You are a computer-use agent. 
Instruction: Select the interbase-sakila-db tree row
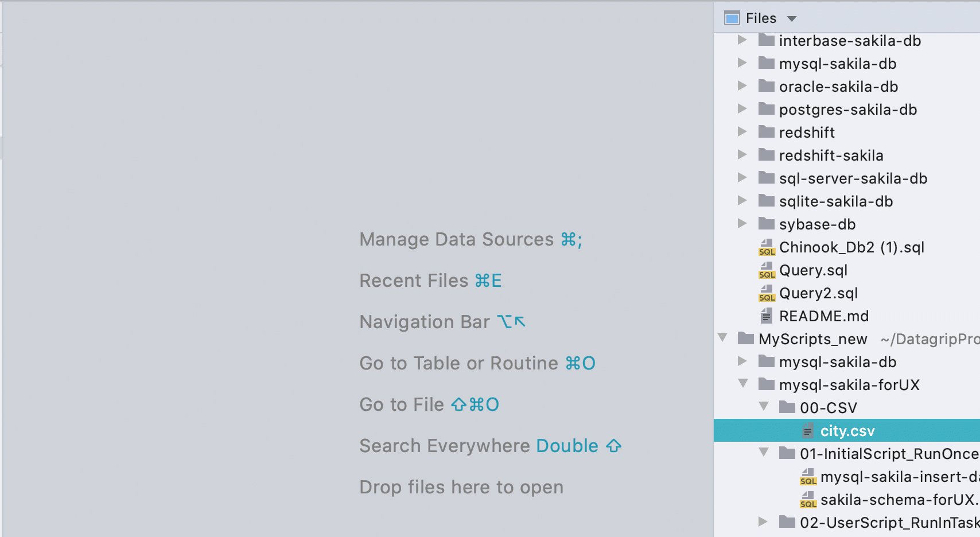pyautogui.click(x=847, y=41)
